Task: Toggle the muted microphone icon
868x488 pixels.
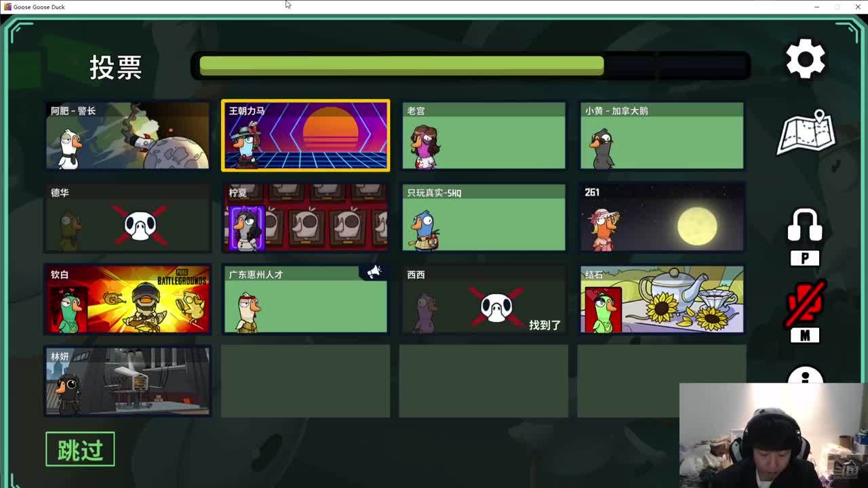Action: (x=805, y=304)
